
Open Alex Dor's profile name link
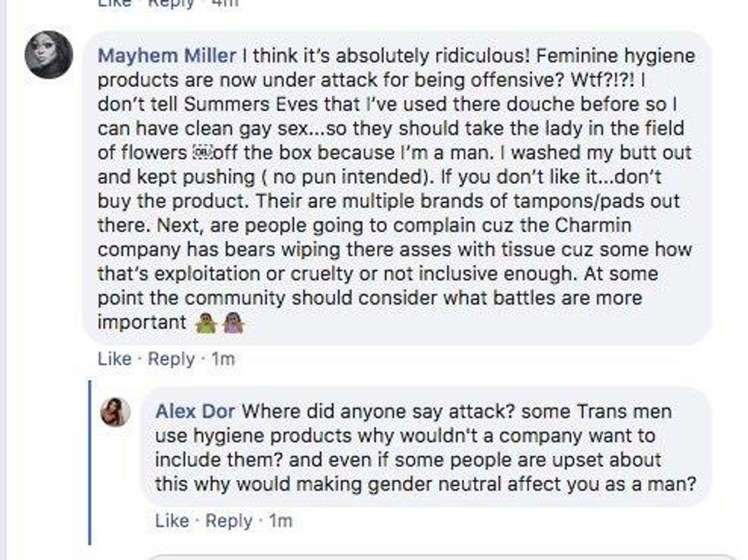click(195, 412)
